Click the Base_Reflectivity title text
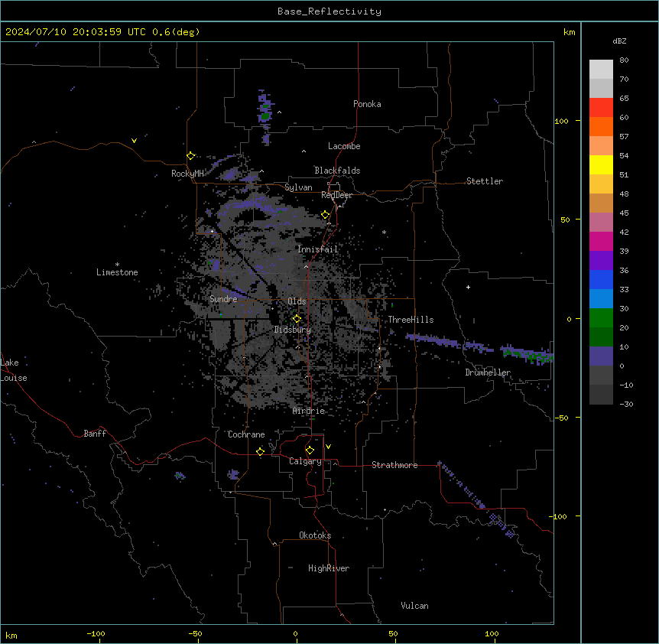Screen dimensions: 659x644 [x=329, y=11]
